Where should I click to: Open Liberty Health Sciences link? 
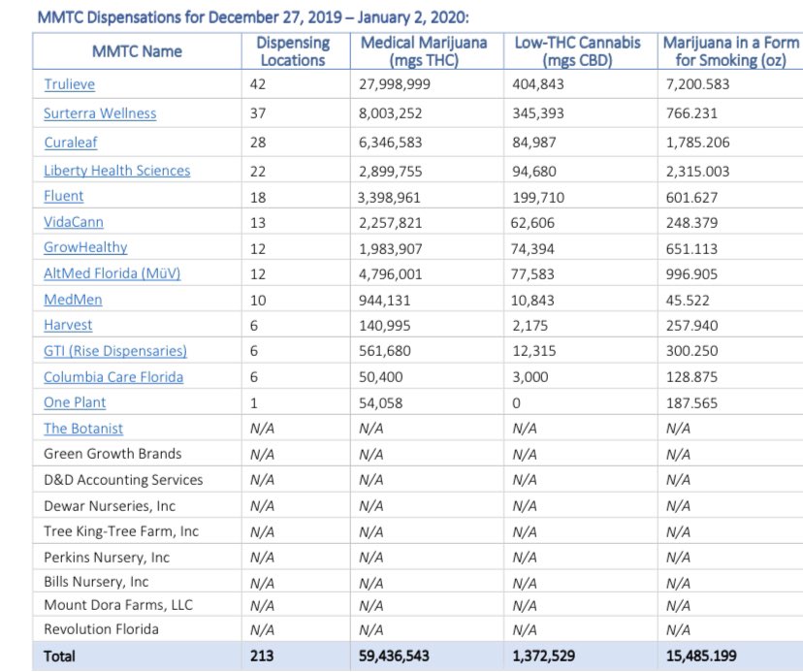(x=116, y=171)
